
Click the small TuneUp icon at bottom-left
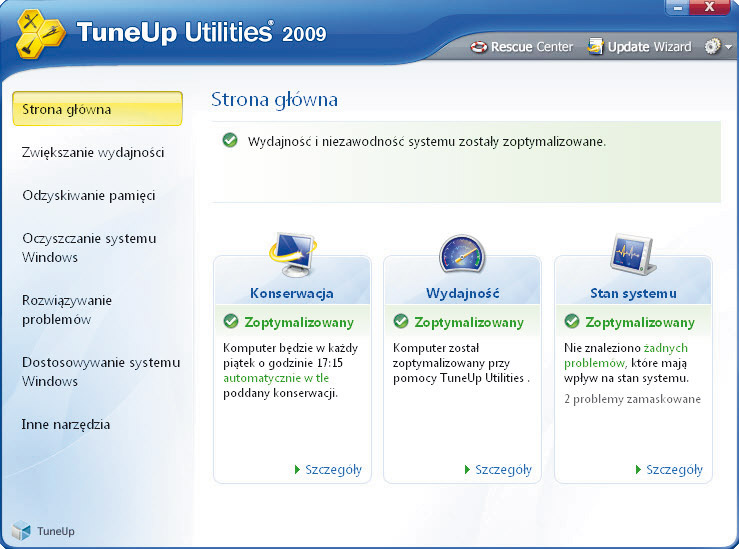(21, 530)
